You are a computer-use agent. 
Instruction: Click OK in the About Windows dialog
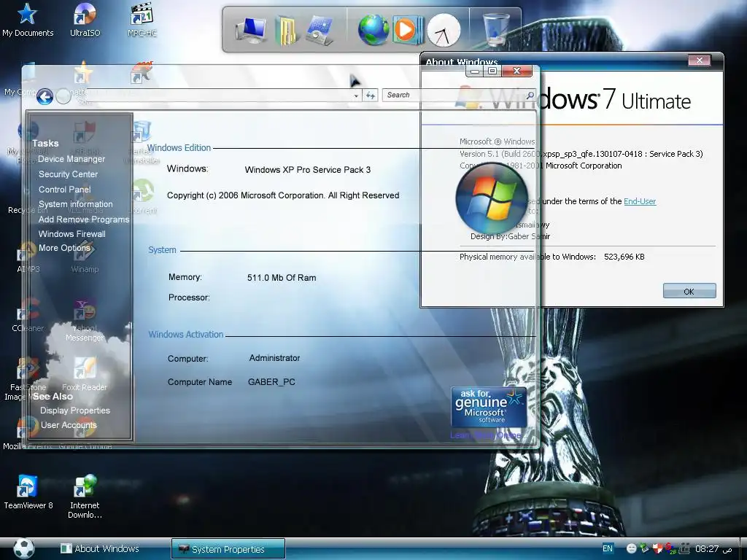689,291
